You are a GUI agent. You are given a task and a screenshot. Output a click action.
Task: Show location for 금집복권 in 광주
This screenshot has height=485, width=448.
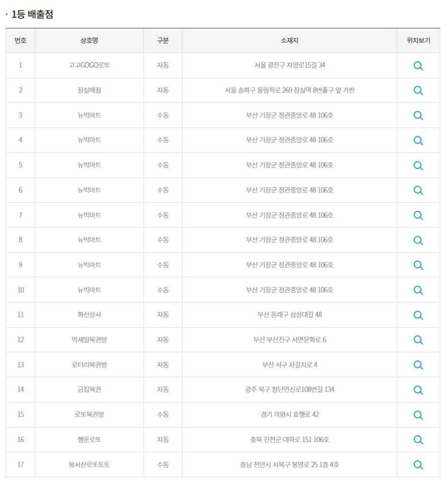pyautogui.click(x=418, y=390)
